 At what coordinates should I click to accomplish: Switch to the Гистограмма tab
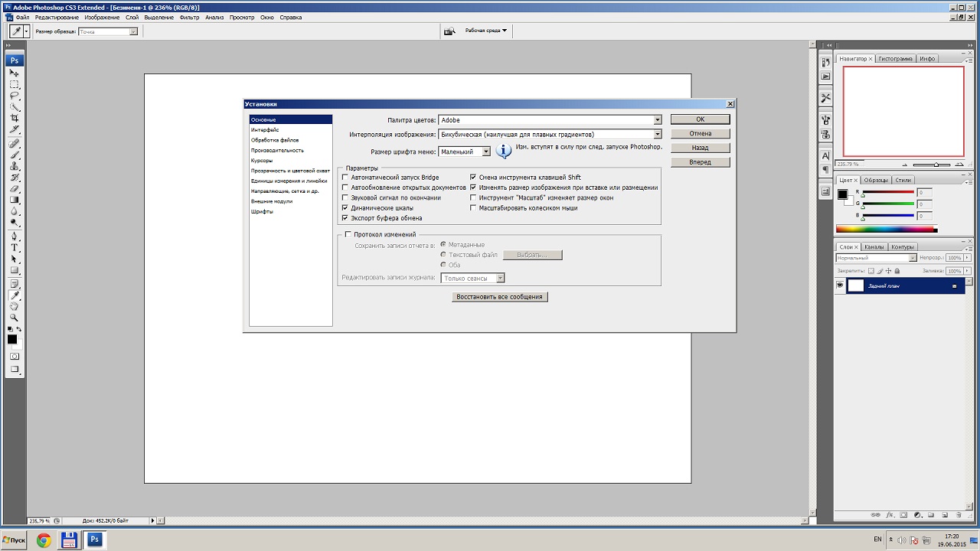[895, 59]
